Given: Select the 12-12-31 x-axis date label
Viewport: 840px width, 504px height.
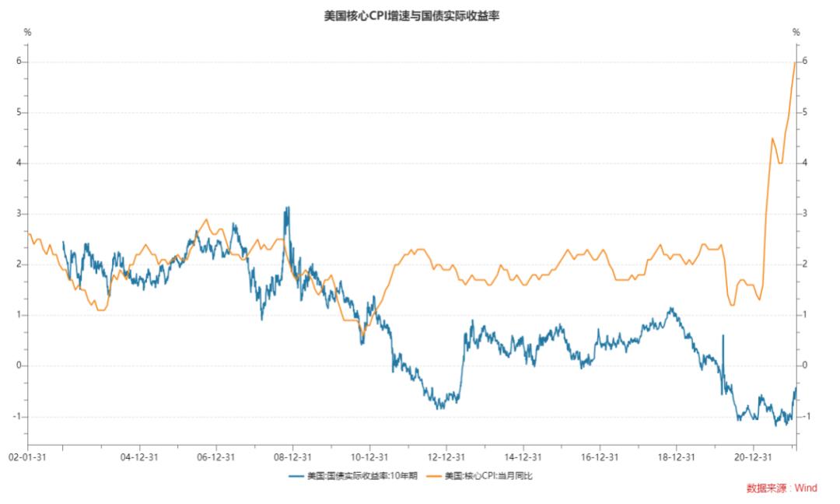Looking at the screenshot, I should (x=446, y=457).
